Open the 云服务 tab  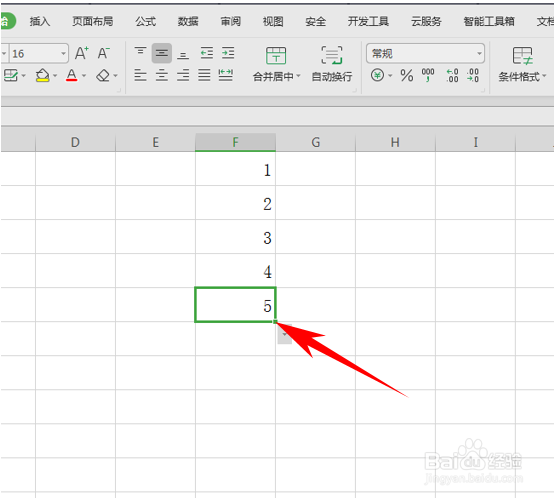[x=426, y=22]
